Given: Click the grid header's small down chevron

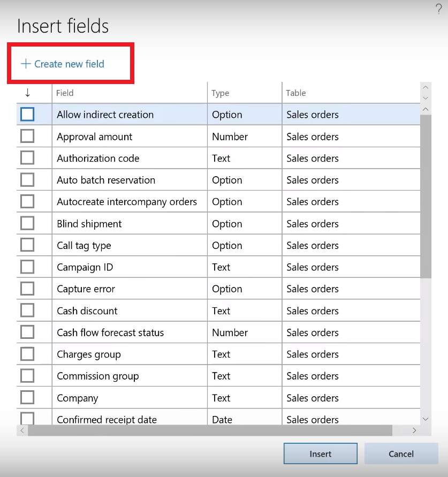Looking at the screenshot, I should [426, 98].
